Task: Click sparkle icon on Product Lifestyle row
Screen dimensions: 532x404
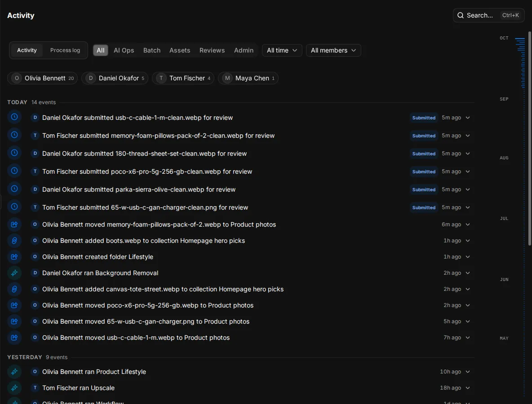Action: (x=14, y=372)
